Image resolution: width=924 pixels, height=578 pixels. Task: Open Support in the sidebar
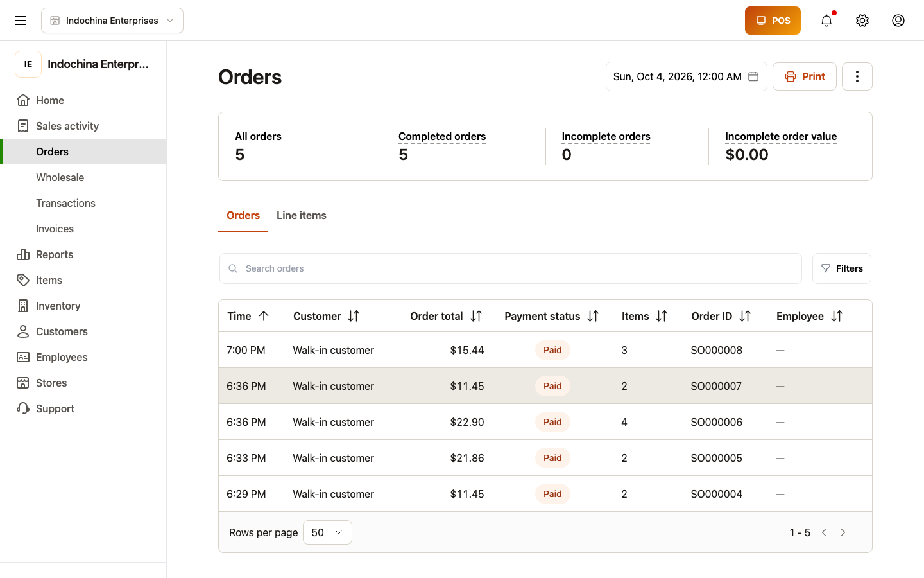click(x=83, y=408)
